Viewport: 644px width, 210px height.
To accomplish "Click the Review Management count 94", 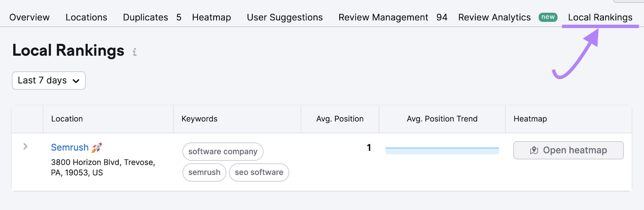I will point(442,17).
